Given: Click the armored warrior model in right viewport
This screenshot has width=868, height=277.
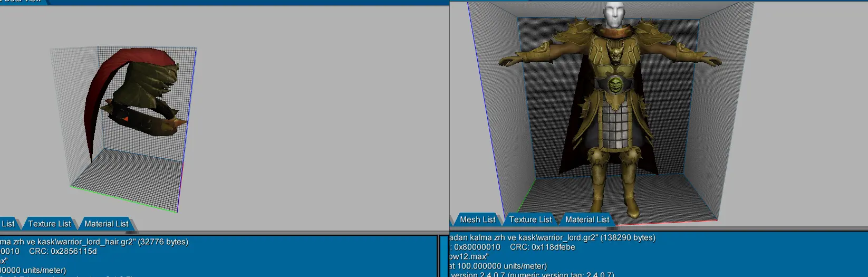Looking at the screenshot, I should [x=610, y=111].
